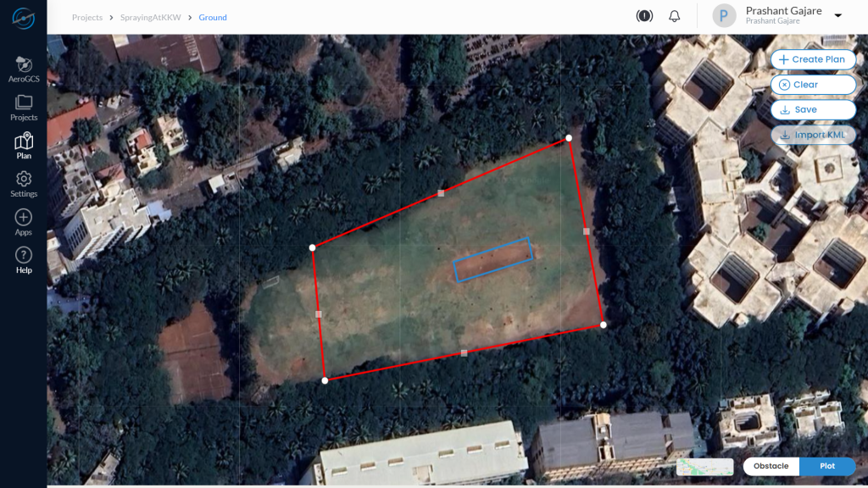Click the Import KML button

click(x=813, y=135)
